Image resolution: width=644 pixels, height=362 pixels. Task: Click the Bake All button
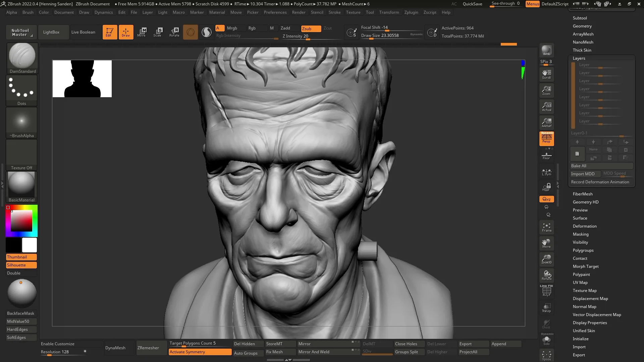601,166
